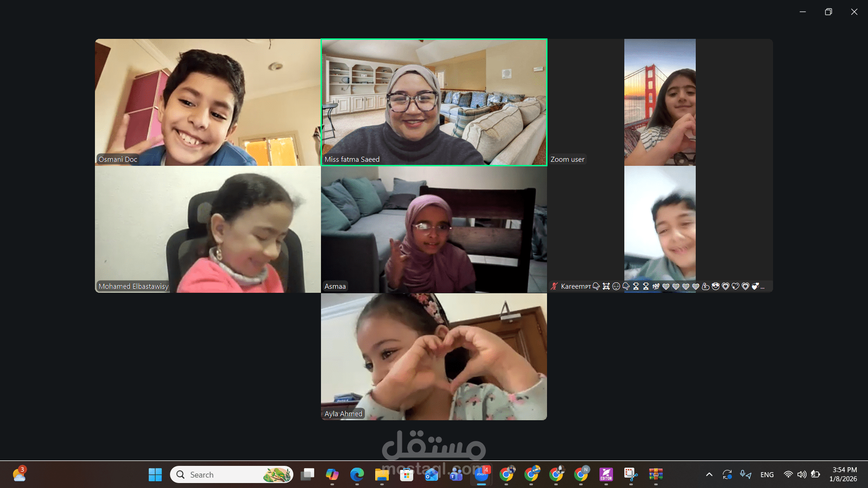Open Outlook from the taskbar
The image size is (868, 488).
430,475
